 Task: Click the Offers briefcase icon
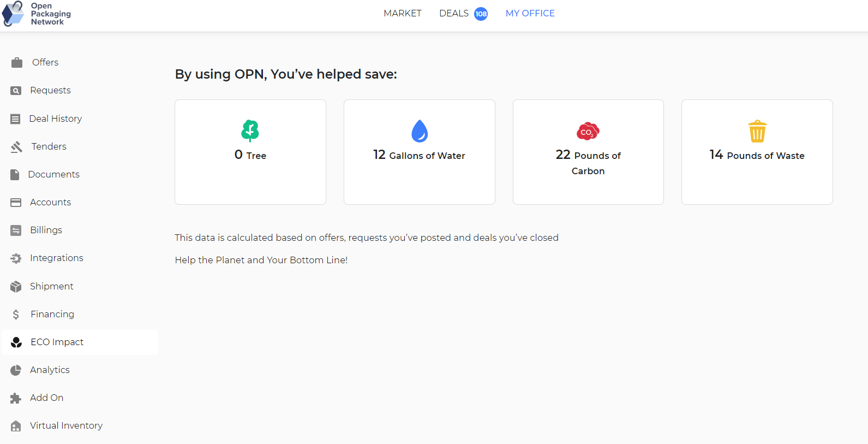(17, 63)
